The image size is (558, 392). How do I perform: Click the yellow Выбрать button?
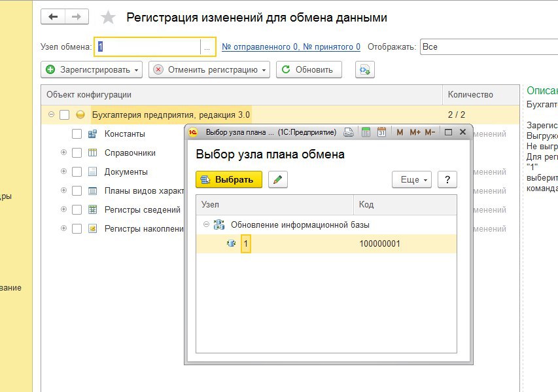point(229,179)
